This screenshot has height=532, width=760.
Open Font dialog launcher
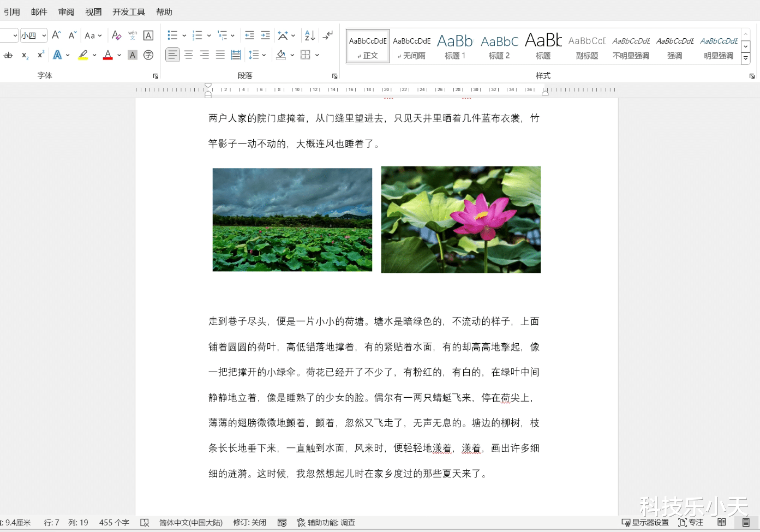pyautogui.click(x=155, y=76)
